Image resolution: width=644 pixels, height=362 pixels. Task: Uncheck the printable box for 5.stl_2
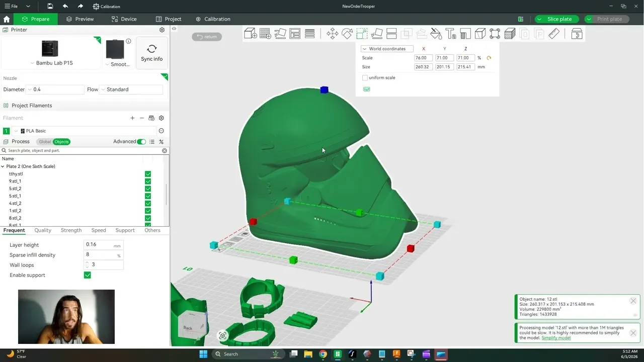tap(148, 189)
